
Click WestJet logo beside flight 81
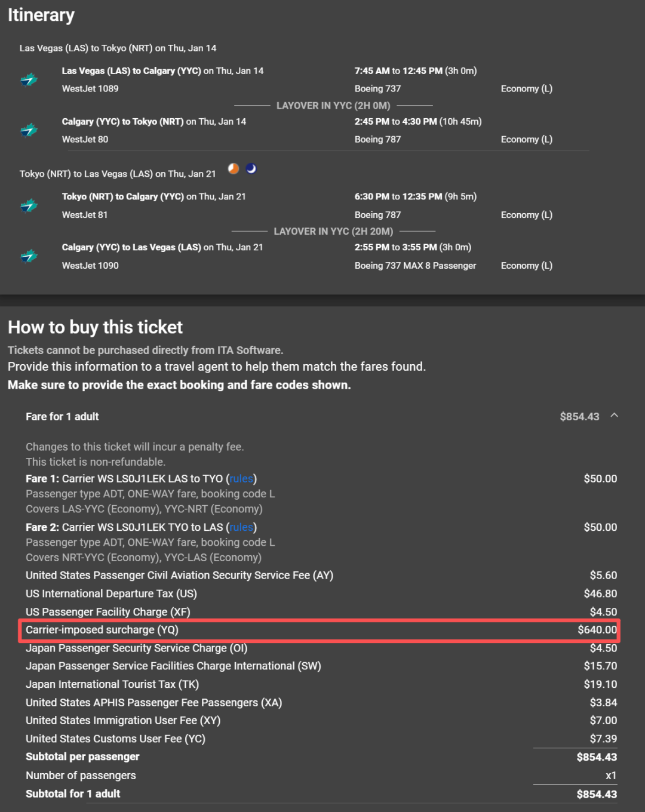pyautogui.click(x=29, y=205)
